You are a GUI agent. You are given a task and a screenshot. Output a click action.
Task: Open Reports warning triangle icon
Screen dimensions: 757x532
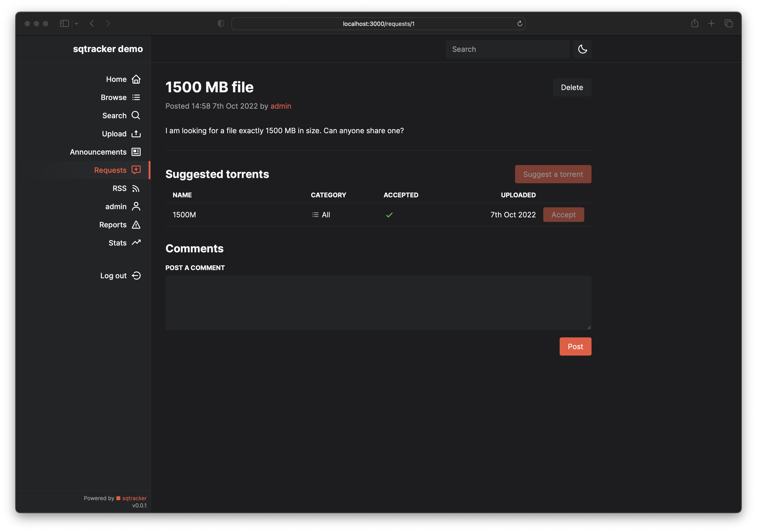(x=136, y=225)
